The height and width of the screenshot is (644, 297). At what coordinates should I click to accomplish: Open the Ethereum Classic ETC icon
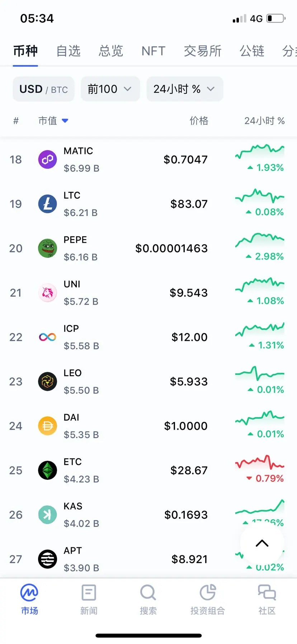point(47,471)
